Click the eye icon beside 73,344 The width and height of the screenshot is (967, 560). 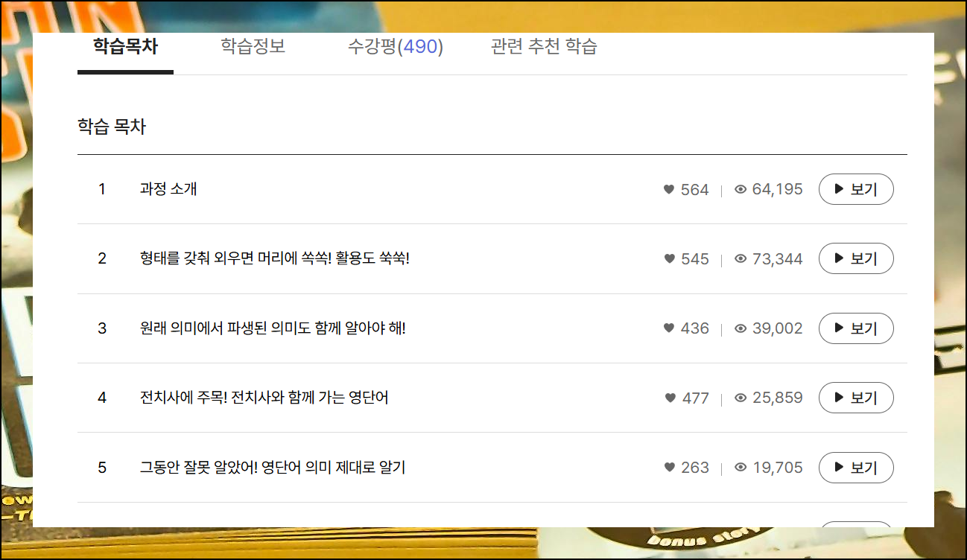click(741, 258)
